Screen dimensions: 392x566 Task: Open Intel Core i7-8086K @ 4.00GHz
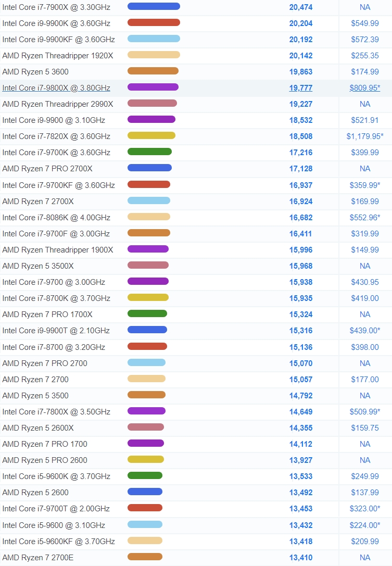[56, 218]
